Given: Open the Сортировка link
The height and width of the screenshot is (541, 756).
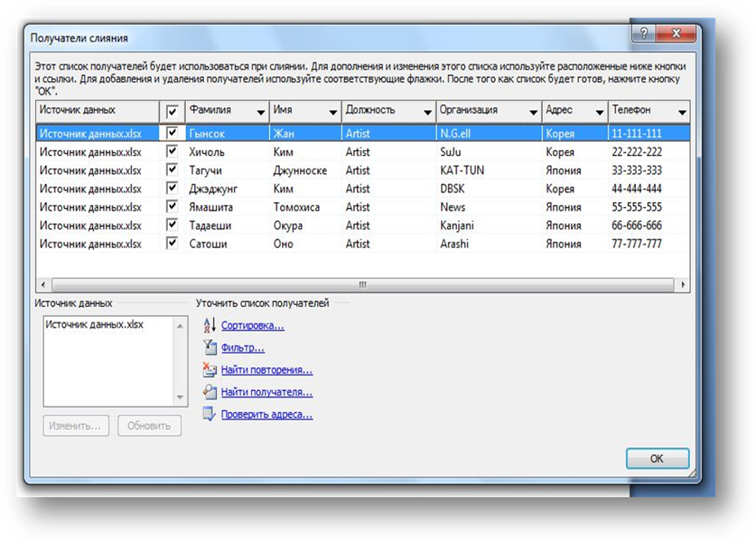Looking at the screenshot, I should (253, 326).
